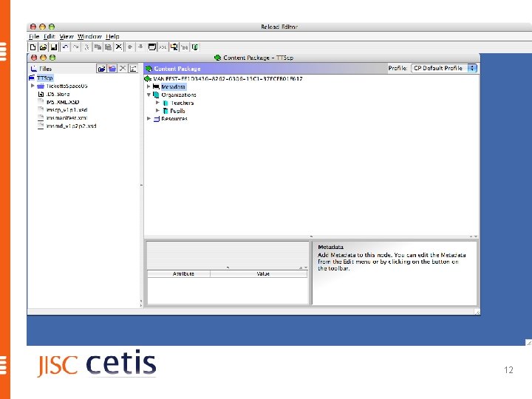Close the Content Package inner window
Viewport: 532px width, 399px height.
(34, 58)
